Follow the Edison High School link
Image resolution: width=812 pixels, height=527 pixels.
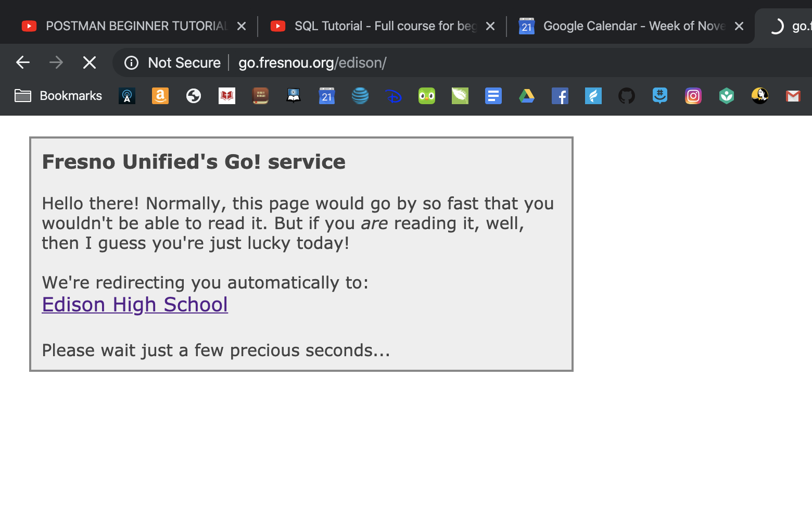[x=134, y=305]
